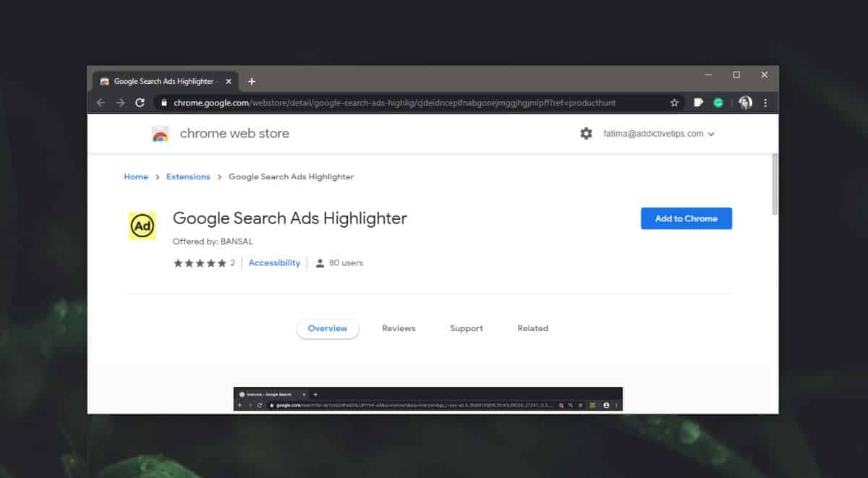Click the chrome web store title
The height and width of the screenshot is (478, 868).
(234, 133)
